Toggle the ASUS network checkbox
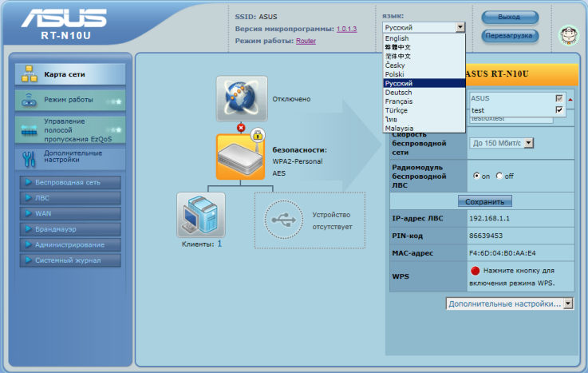588x373 pixels. click(559, 98)
